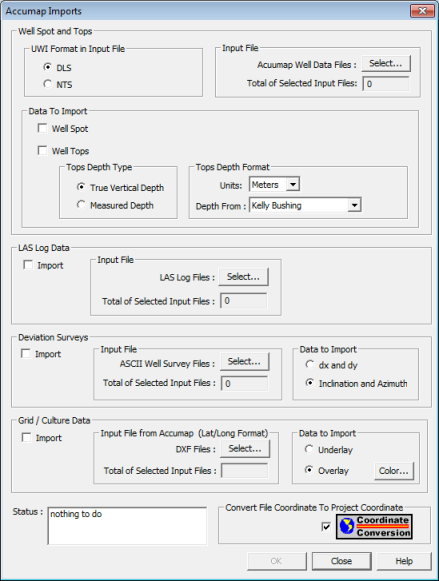Viewport: 439px width, 581px height.
Task: Click the Status text box
Action: (x=127, y=526)
